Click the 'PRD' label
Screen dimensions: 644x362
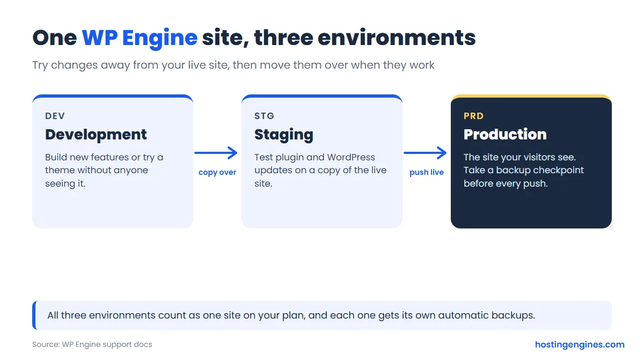[473, 116]
